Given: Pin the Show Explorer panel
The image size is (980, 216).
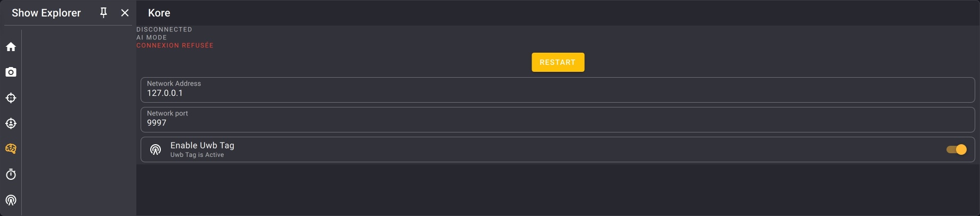Looking at the screenshot, I should point(104,13).
